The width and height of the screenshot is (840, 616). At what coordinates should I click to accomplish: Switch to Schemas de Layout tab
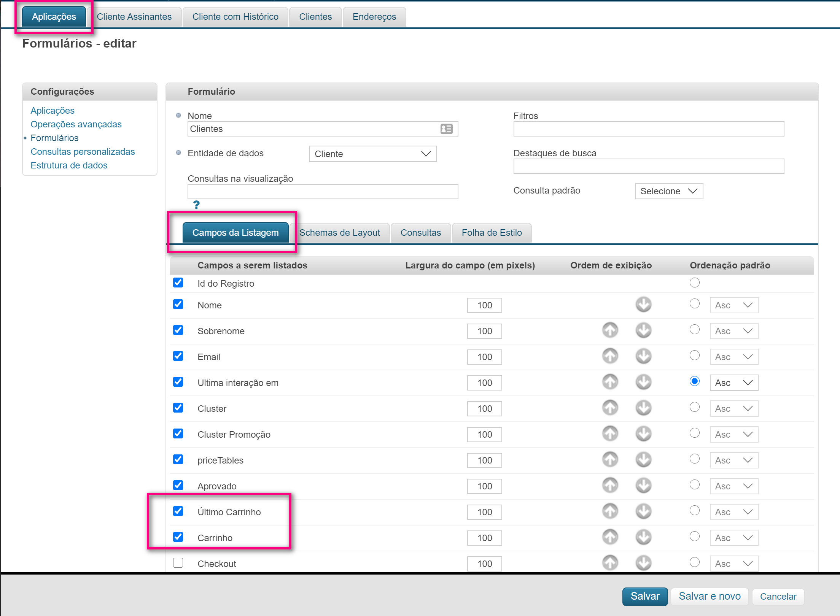(x=339, y=233)
